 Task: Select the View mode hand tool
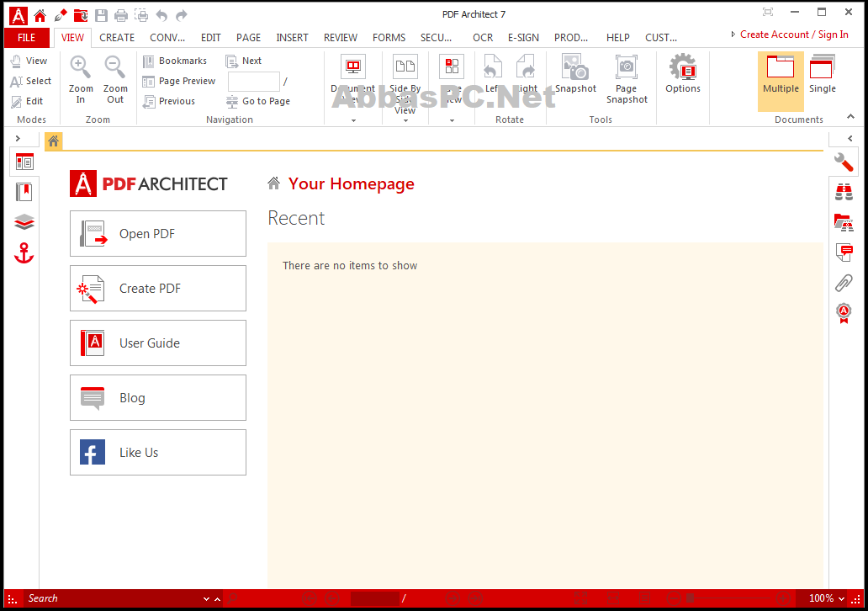[29, 61]
